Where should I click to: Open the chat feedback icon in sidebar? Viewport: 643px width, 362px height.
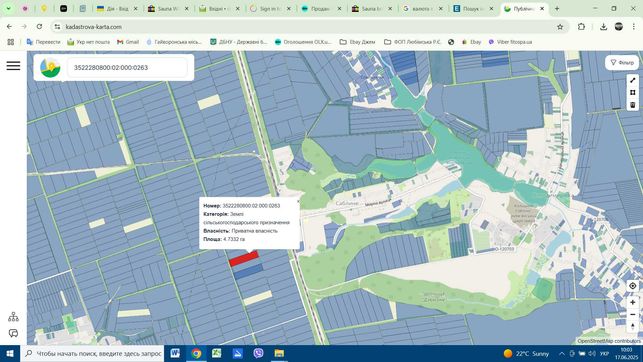click(13, 333)
